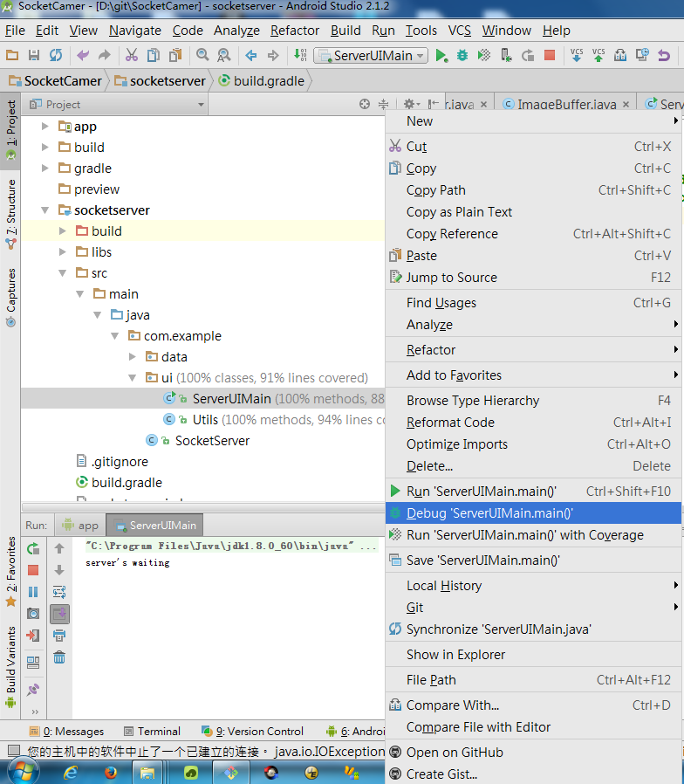The height and width of the screenshot is (784, 684).
Task: Click the VCS Commit Changes icon
Action: pyautogui.click(x=598, y=55)
